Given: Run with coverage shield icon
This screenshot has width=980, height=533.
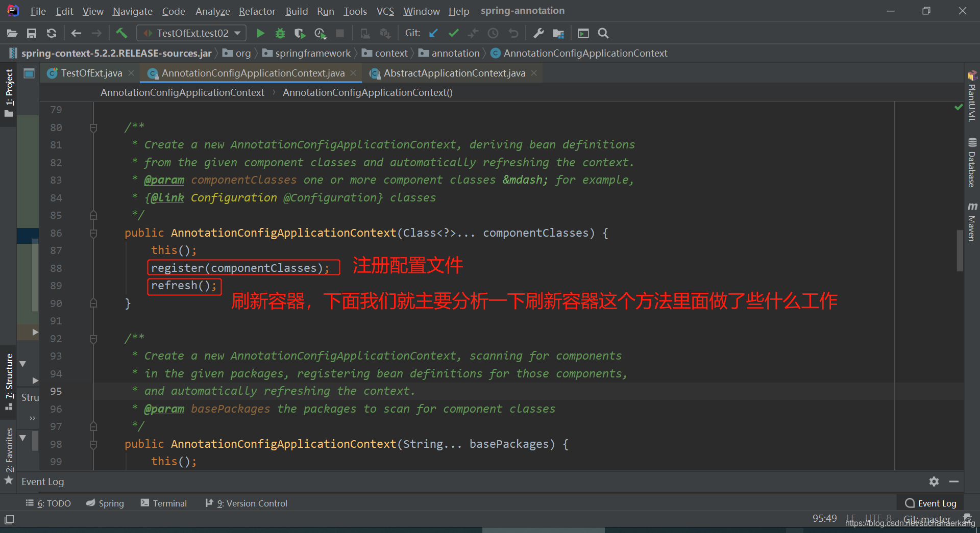Looking at the screenshot, I should pyautogui.click(x=300, y=33).
